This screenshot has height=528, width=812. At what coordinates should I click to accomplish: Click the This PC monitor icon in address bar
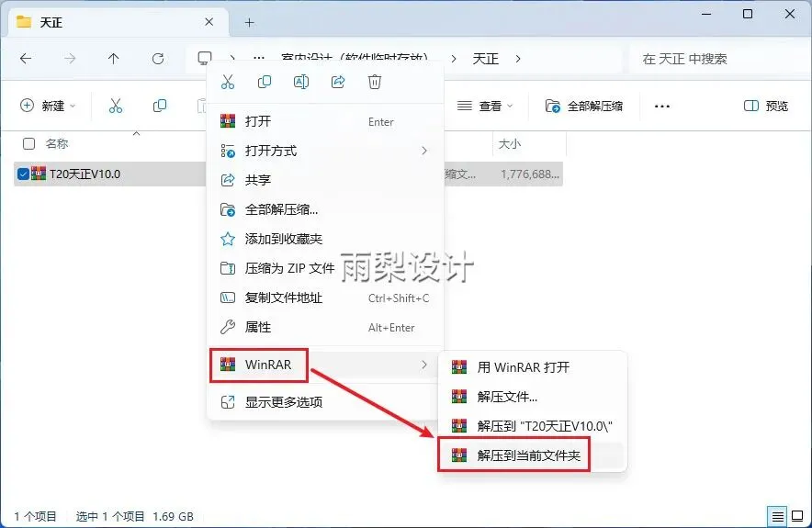(x=205, y=58)
